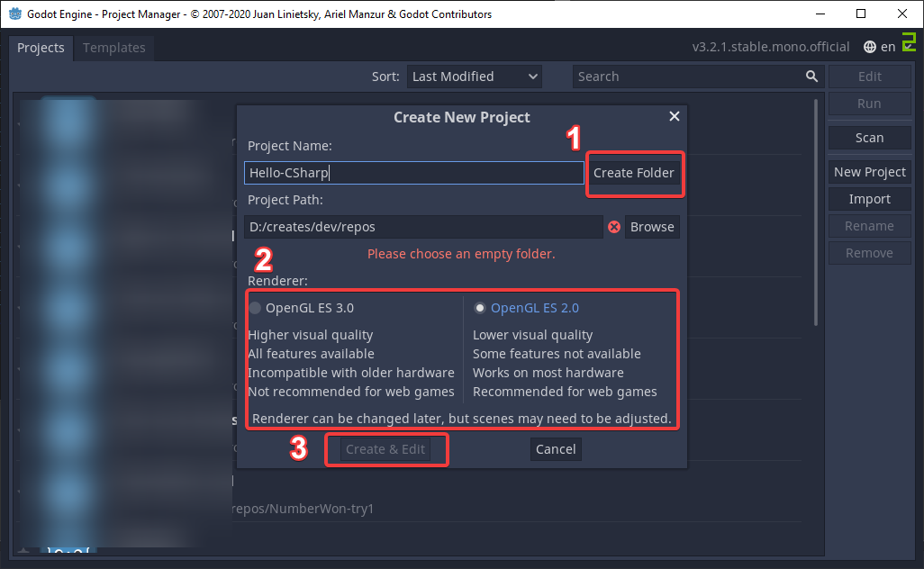
Task: Click the Create & Edit button
Action: (385, 449)
